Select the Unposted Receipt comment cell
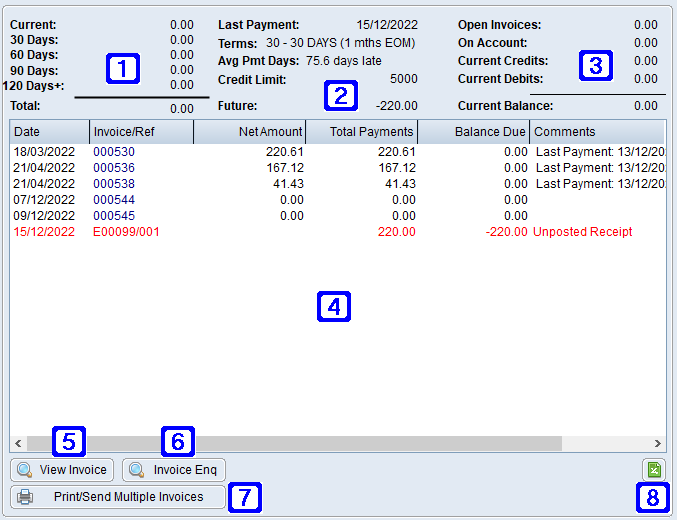Viewport: 677px width, 520px height. tap(596, 231)
